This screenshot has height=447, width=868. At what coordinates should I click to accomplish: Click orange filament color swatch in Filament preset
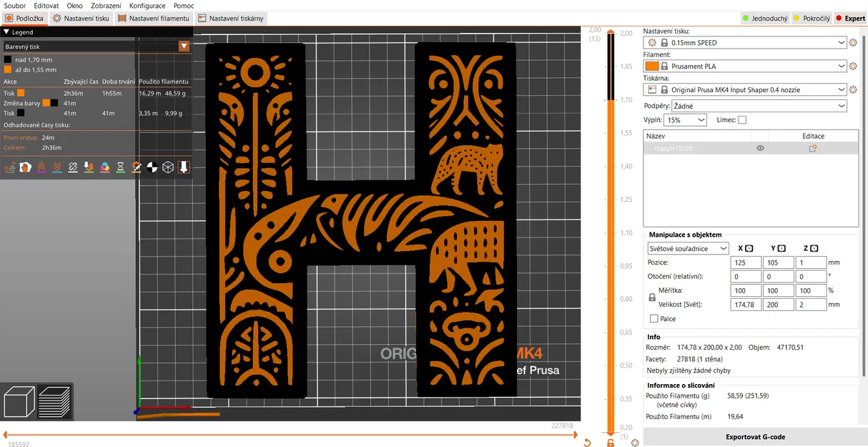tap(651, 67)
